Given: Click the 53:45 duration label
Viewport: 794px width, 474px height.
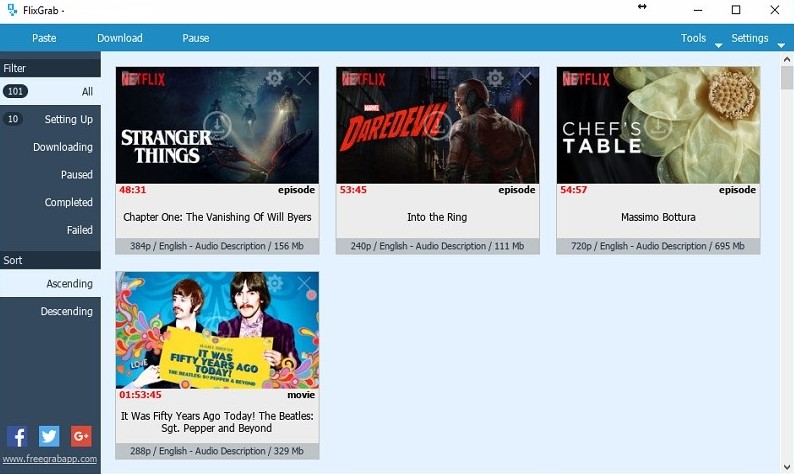Looking at the screenshot, I should pos(353,190).
